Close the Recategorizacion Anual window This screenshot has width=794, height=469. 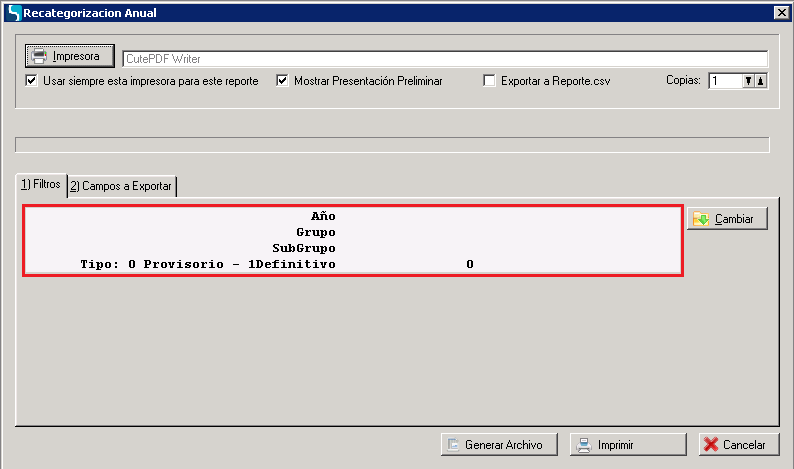click(780, 12)
